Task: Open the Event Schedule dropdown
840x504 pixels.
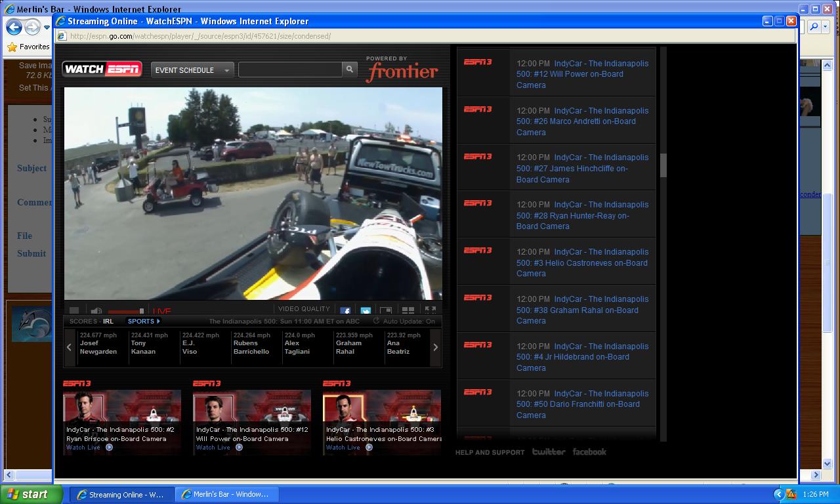Action: point(192,70)
